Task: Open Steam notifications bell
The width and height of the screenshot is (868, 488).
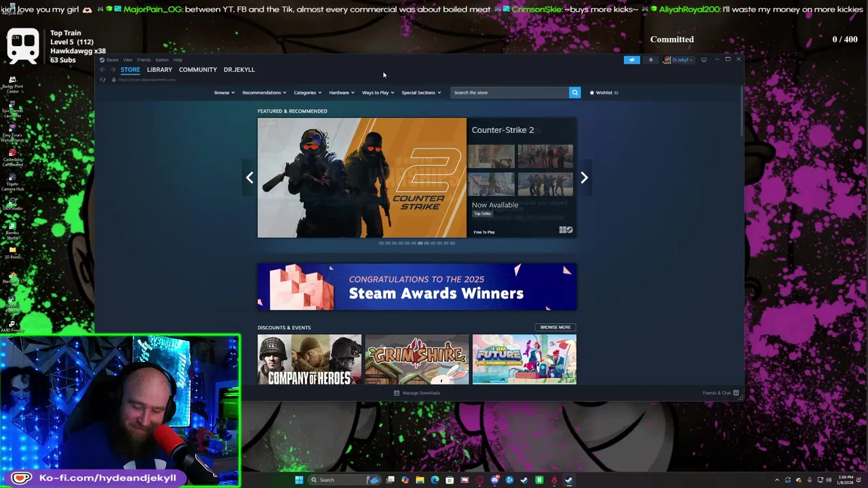Action: point(651,60)
